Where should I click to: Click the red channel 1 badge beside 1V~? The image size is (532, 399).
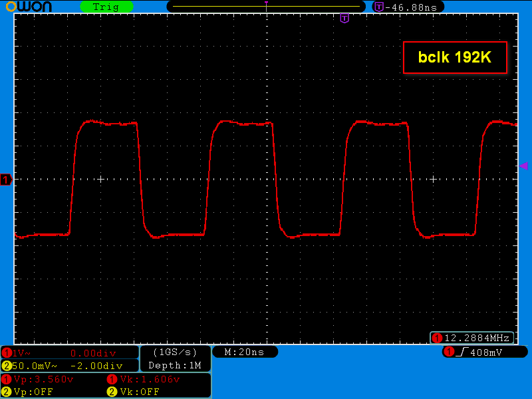(x=7, y=353)
